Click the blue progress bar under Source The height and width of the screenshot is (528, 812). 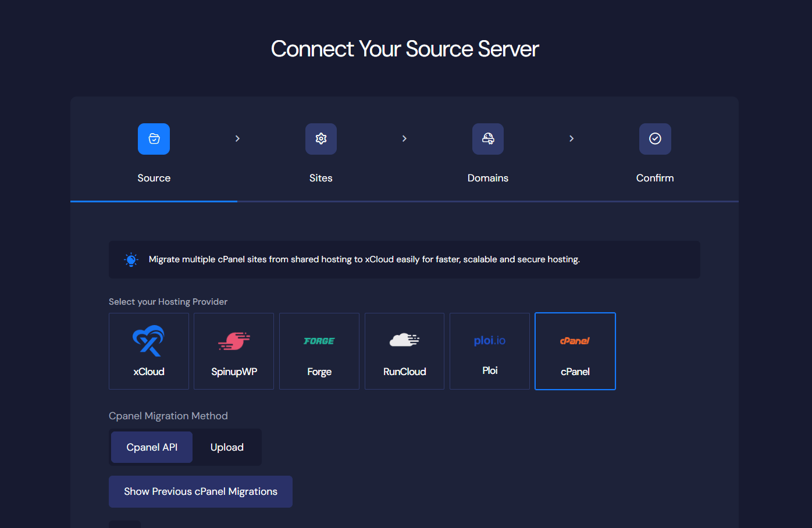[154, 201]
